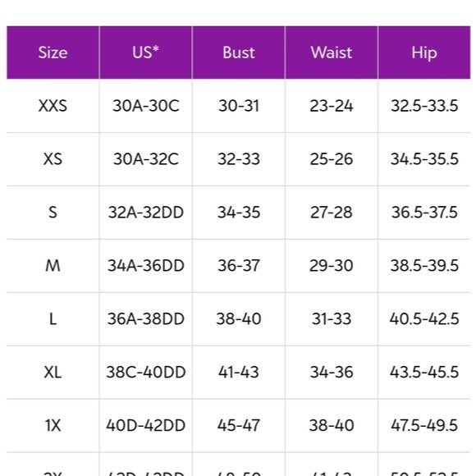This screenshot has width=476, height=476.
Task: Click the US* column header
Action: click(146, 53)
